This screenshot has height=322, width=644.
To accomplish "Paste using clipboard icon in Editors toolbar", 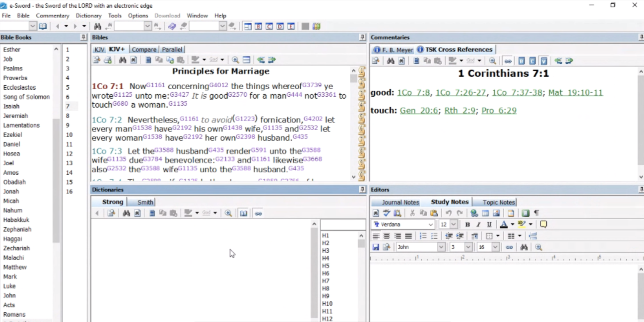I will tap(434, 213).
